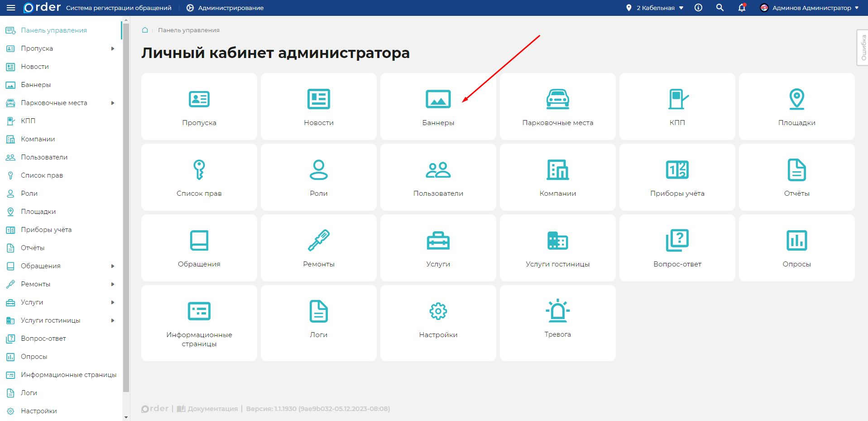
Task: Expand the Пропуска sidebar submenu arrow
Action: [113, 48]
